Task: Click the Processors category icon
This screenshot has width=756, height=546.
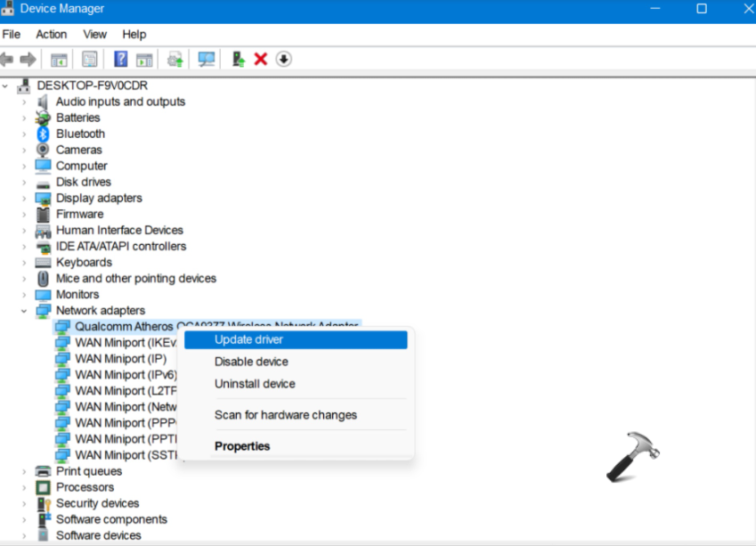Action: [43, 487]
